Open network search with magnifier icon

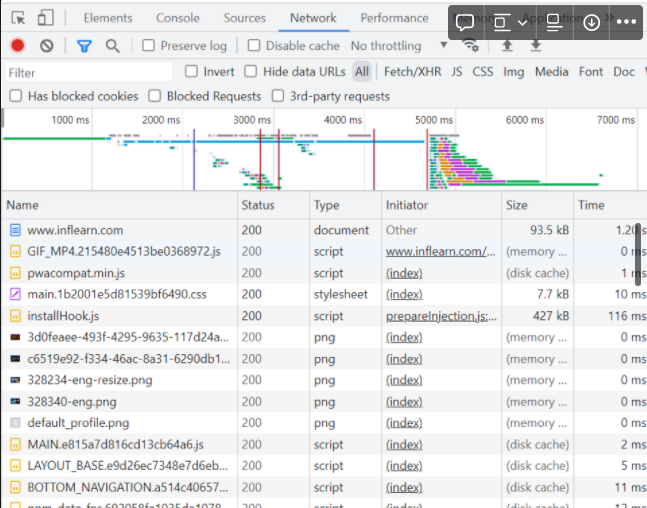pos(112,46)
